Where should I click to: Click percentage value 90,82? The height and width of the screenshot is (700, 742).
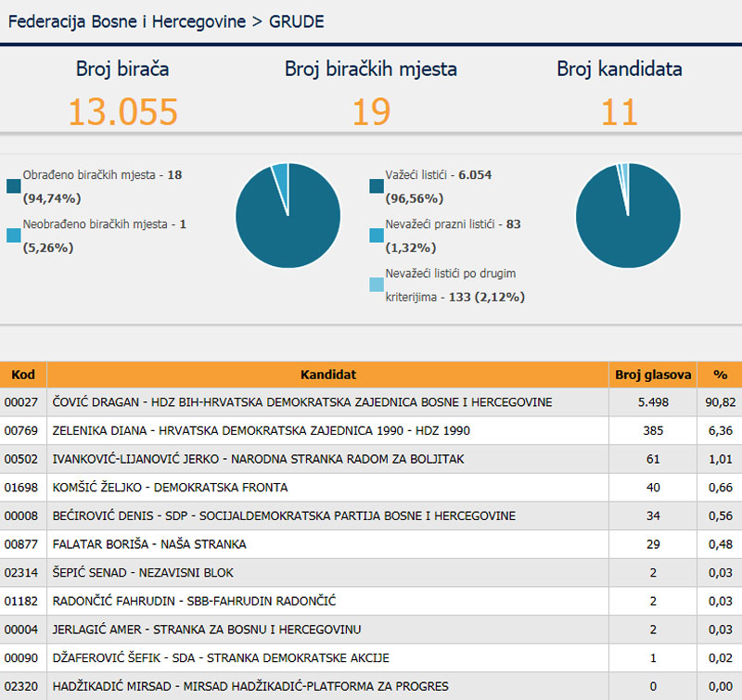721,402
